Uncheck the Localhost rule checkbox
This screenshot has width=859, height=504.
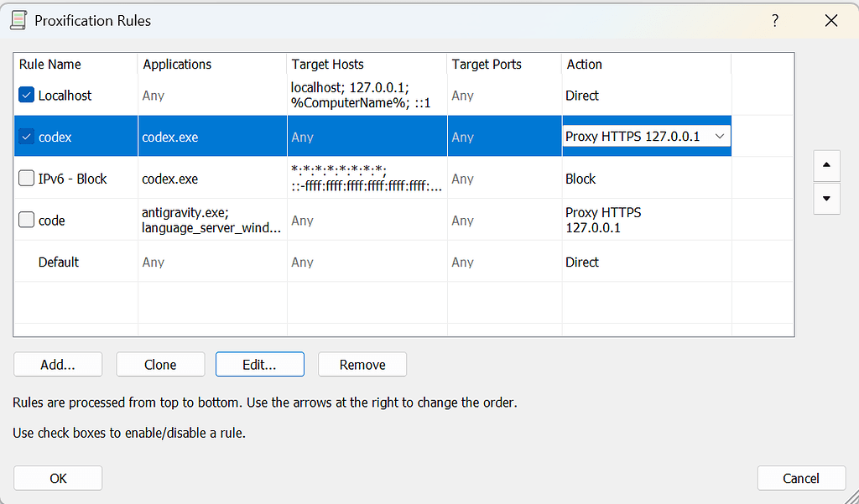point(26,95)
